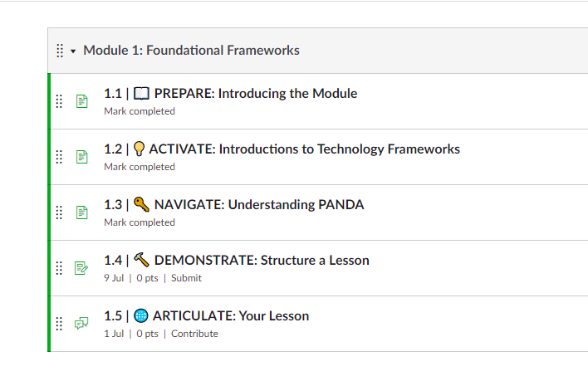Click the discussion icon for item 1.5
Viewport: 588px width, 381px height.
pos(81,323)
